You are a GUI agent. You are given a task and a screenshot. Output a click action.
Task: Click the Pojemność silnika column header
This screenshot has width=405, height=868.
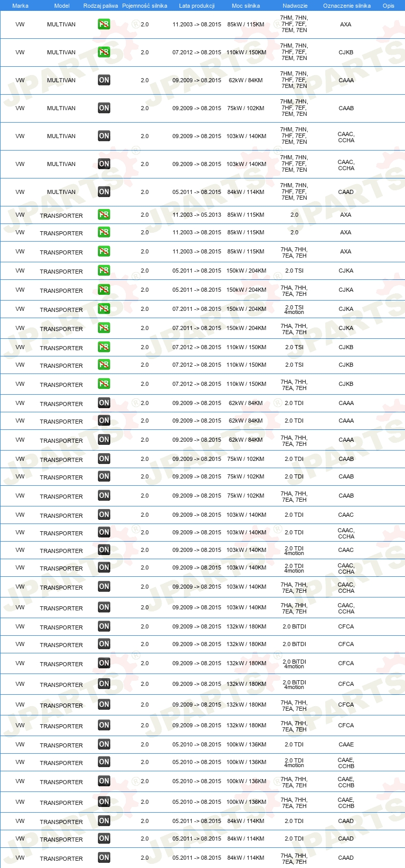(144, 6)
